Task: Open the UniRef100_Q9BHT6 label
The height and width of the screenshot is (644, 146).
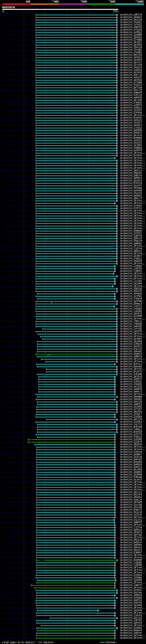Action: (131, 357)
